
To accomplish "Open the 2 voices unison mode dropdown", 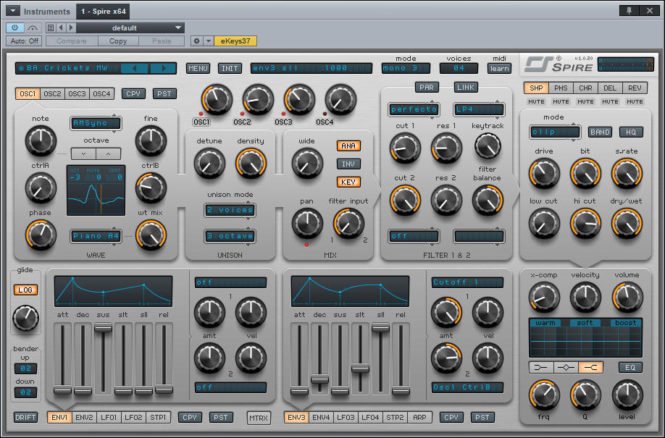I will tap(230, 210).
